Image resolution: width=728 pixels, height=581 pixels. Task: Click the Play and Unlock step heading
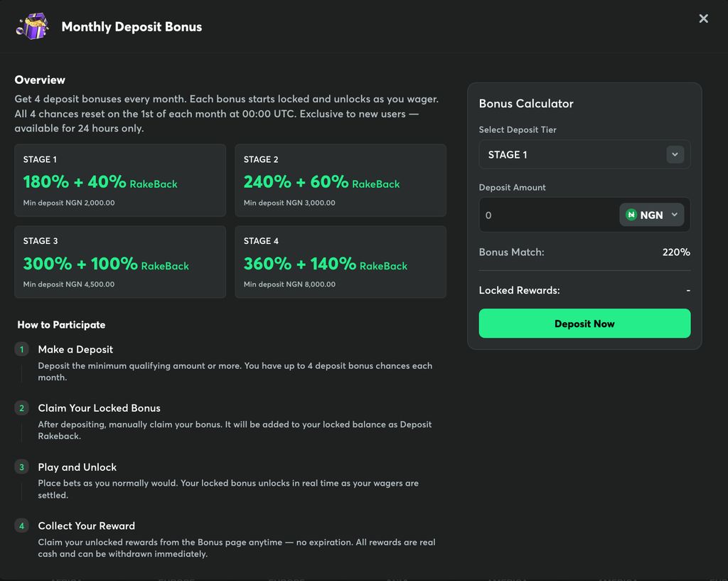pyautogui.click(x=77, y=467)
